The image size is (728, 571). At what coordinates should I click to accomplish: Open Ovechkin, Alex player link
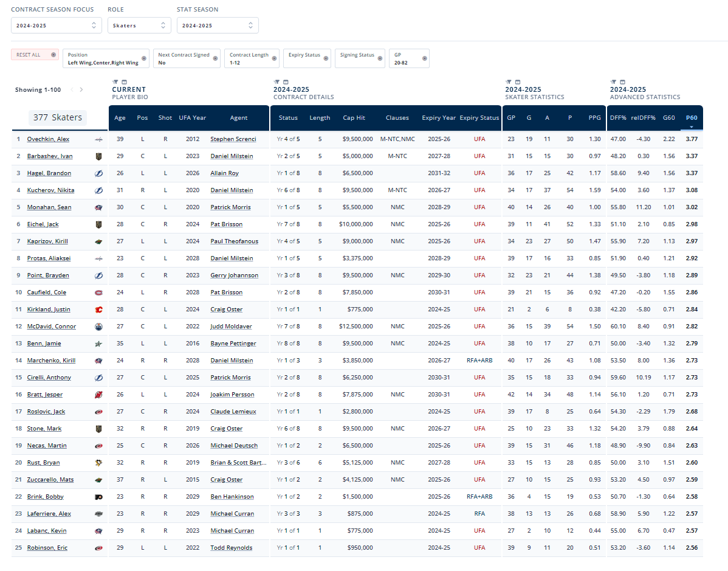pos(48,139)
